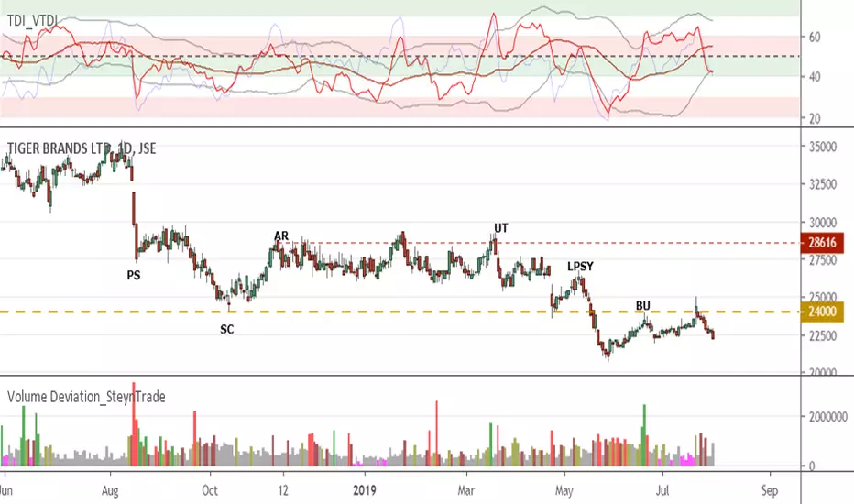The width and height of the screenshot is (854, 504).
Task: Click the 40 level on TDI axis
Action: click(x=815, y=77)
